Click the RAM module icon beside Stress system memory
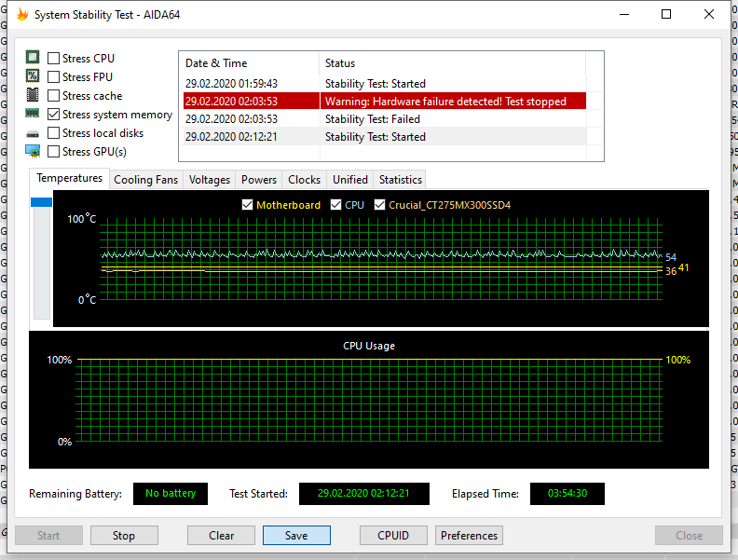This screenshot has width=738, height=560. tap(33, 113)
